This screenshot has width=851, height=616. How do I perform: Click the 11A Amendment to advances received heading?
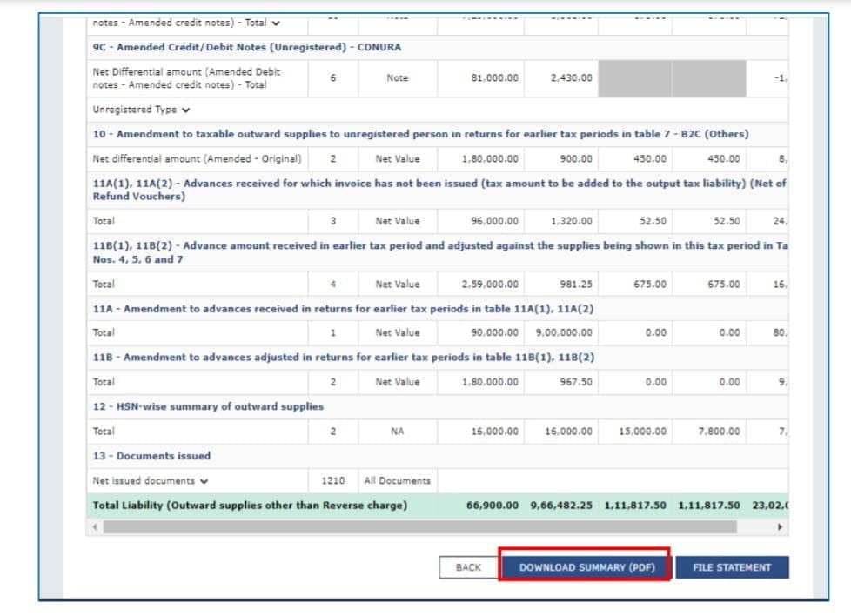[x=331, y=308]
